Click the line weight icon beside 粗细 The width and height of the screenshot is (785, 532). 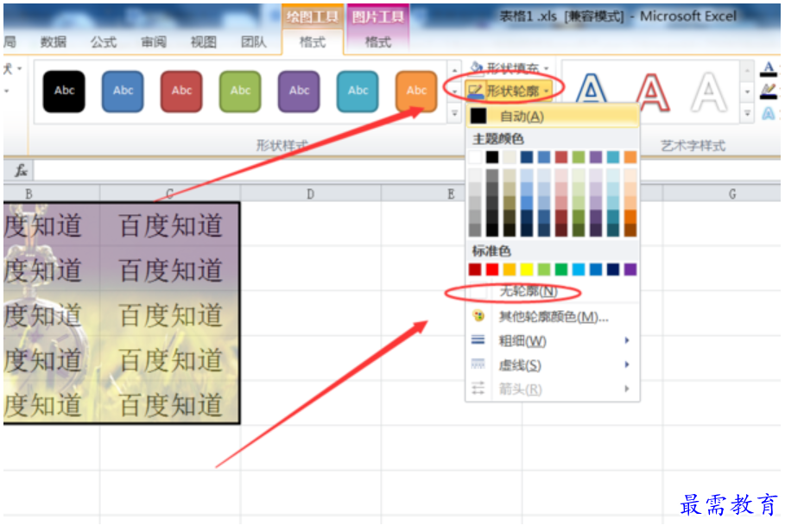coord(478,340)
